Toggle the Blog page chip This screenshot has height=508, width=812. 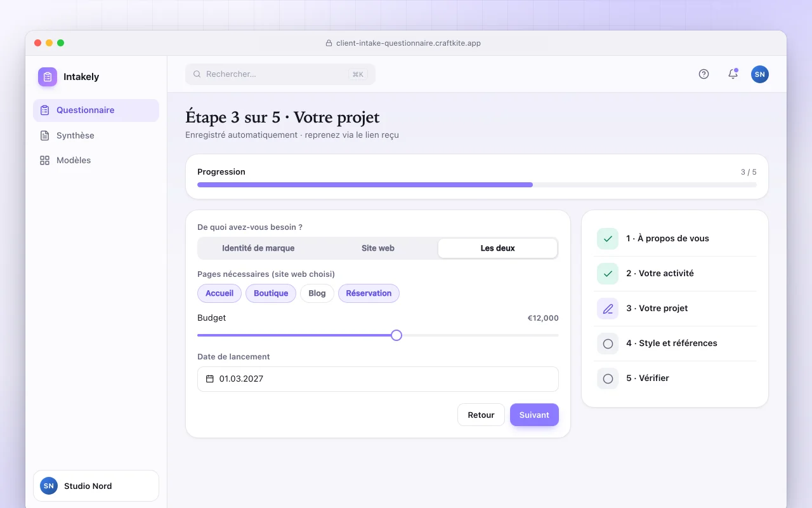(x=317, y=293)
